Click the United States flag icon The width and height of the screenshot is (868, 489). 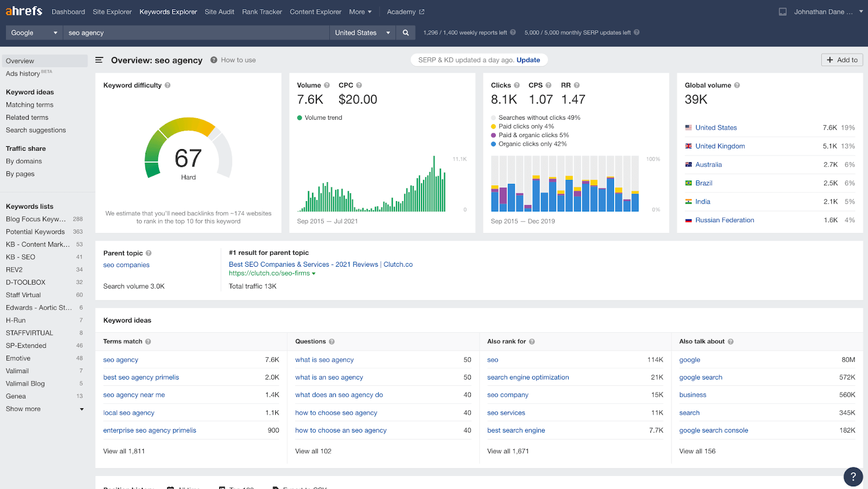click(x=688, y=127)
